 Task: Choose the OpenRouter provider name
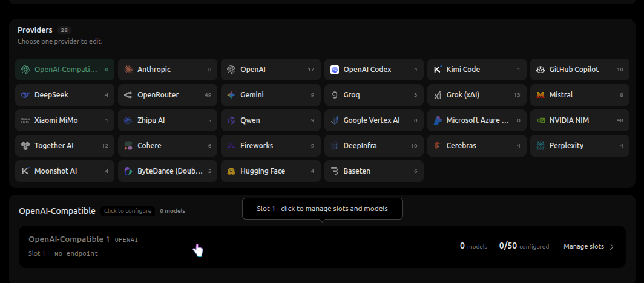[x=158, y=95]
